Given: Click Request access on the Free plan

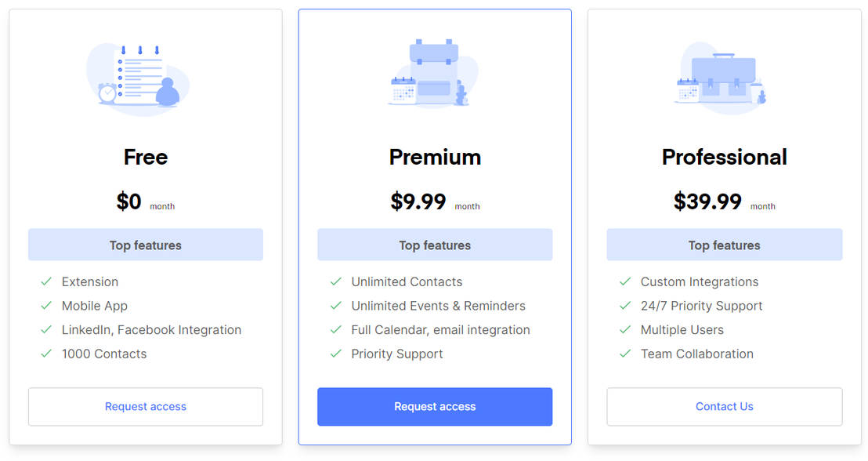Looking at the screenshot, I should pos(145,406).
